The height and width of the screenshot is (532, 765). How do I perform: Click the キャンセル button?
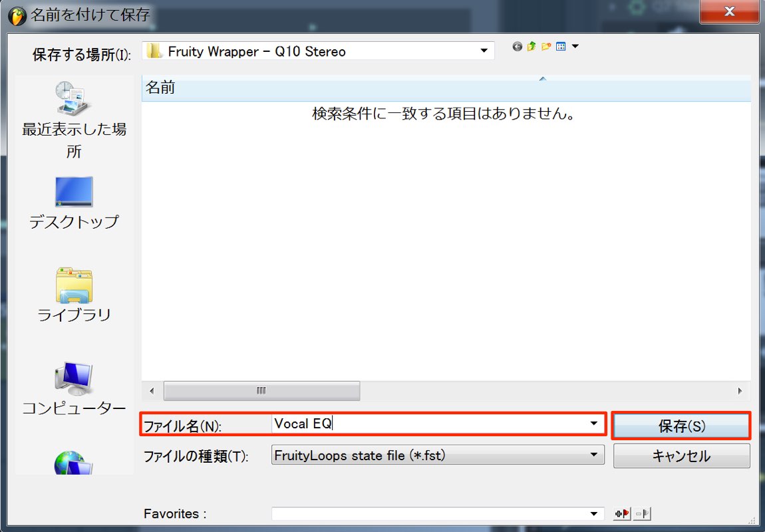(681, 456)
